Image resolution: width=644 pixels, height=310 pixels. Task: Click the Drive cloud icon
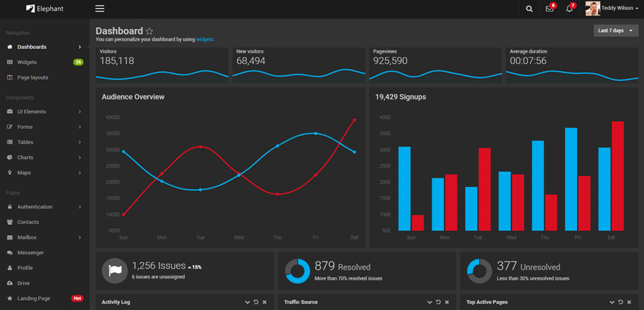point(10,283)
